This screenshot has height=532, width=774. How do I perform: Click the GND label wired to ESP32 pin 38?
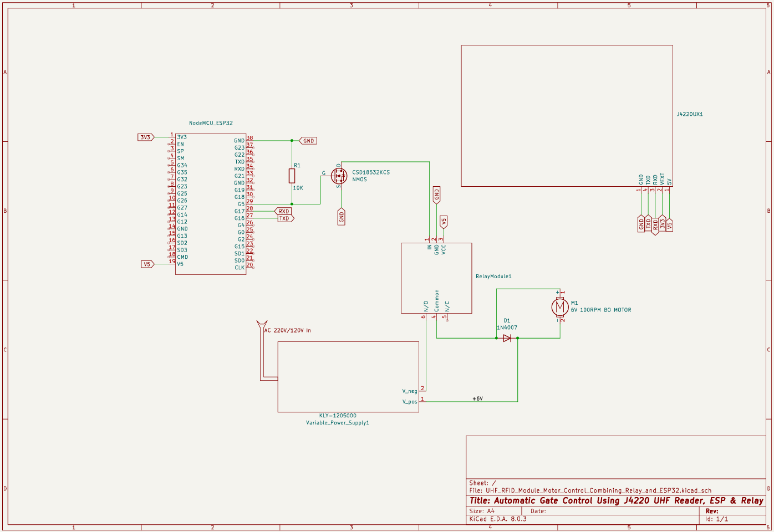click(x=308, y=141)
